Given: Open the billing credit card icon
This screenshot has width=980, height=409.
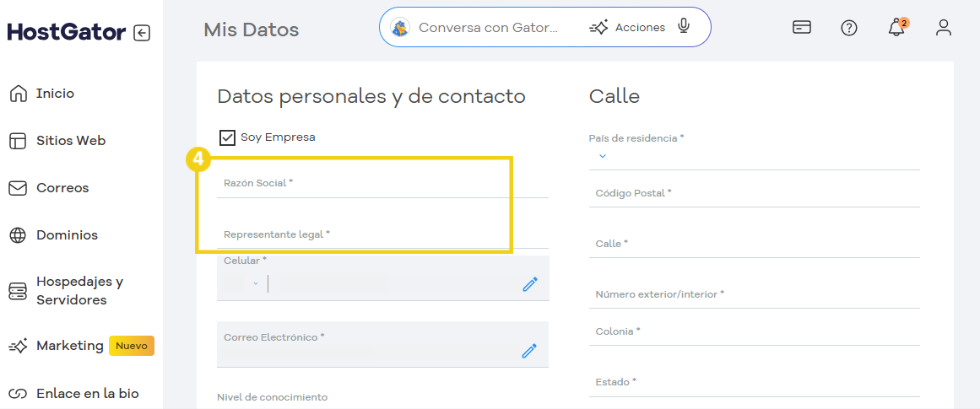Looking at the screenshot, I should click(801, 28).
